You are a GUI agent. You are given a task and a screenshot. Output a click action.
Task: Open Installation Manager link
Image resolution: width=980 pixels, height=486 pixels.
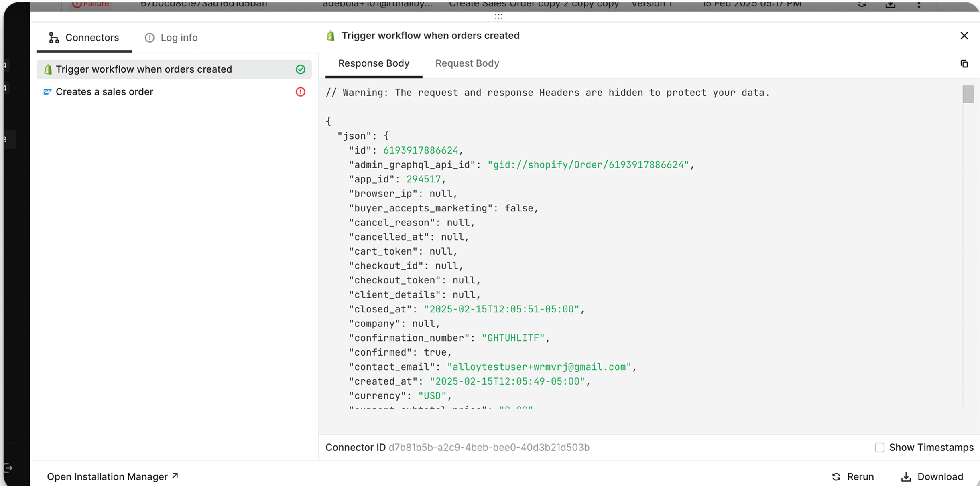click(112, 476)
